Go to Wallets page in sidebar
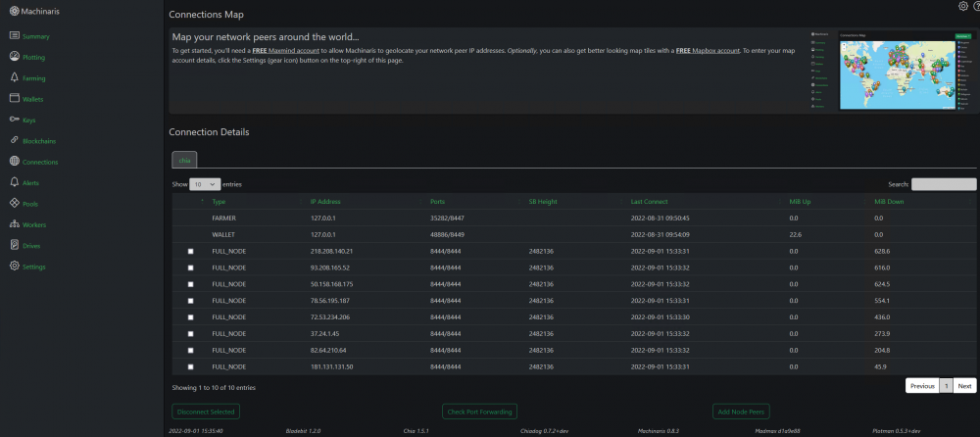This screenshot has height=437, width=980. 32,99
